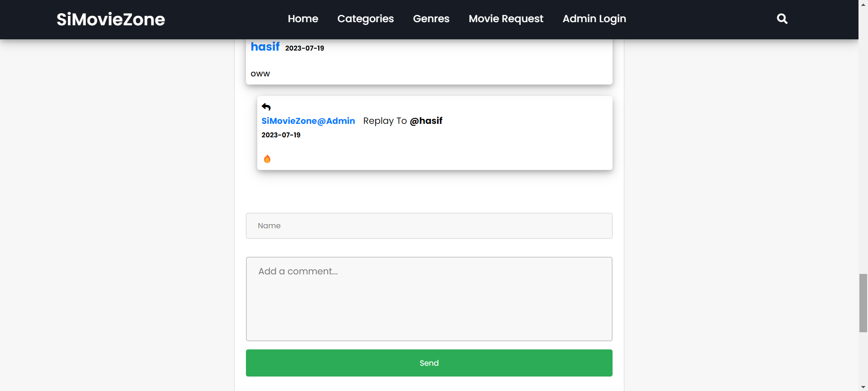Viewport: 868px width, 391px height.
Task: Open the Movie Request page
Action: click(x=506, y=19)
